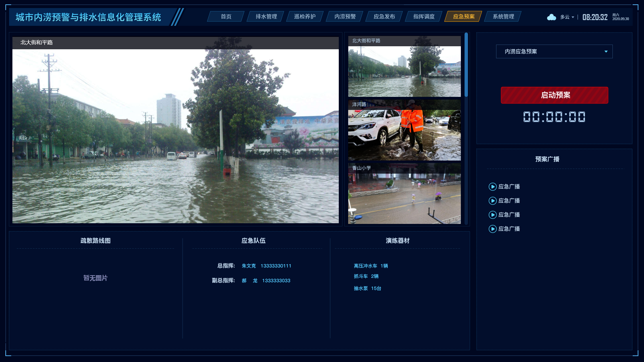Viewport: 644px width, 362px height.
Task: Click the camera list vertical scrollbar
Action: pyautogui.click(x=466, y=65)
